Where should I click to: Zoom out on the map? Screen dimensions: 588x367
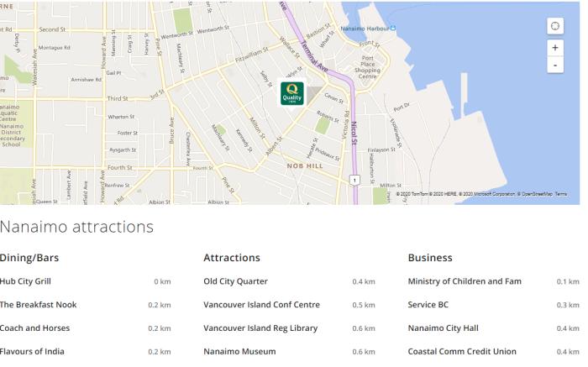click(x=554, y=65)
